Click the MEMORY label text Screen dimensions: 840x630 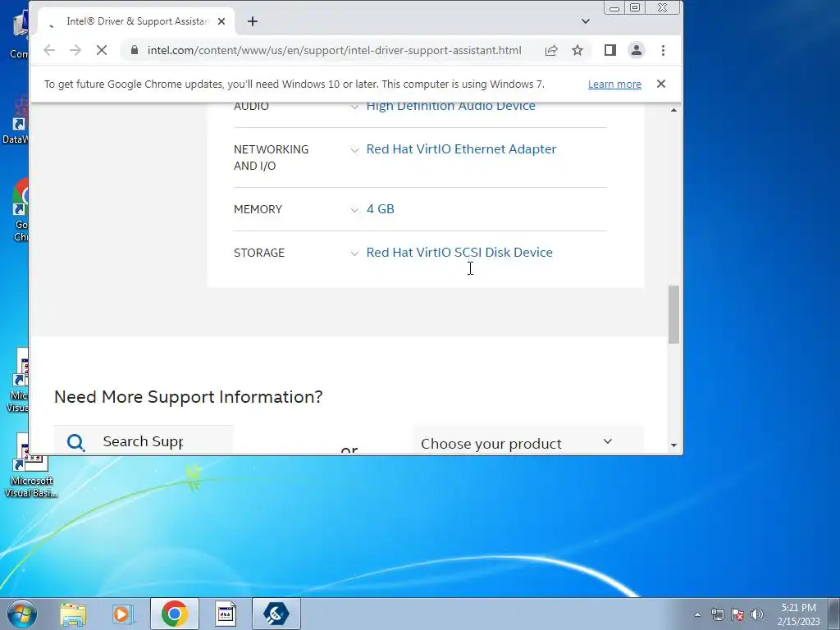(258, 209)
